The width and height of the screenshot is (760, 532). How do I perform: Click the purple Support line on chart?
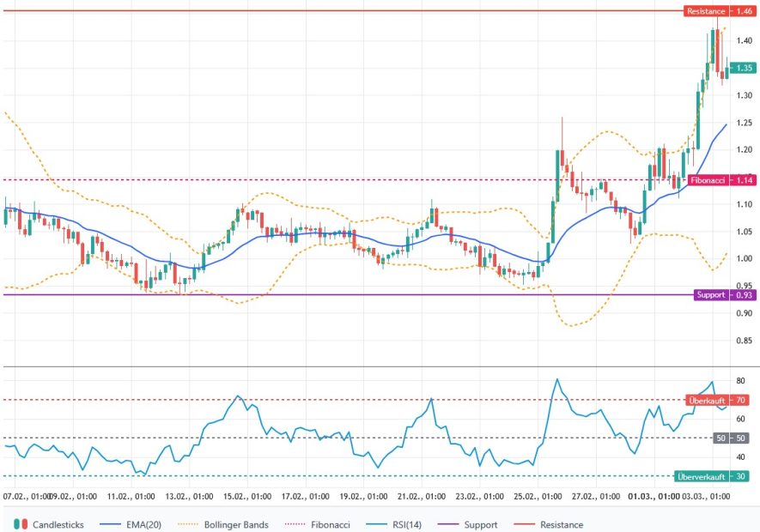coord(344,294)
